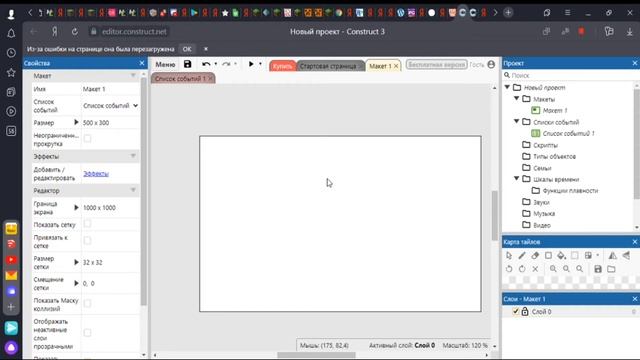Expand the Размер сетки property arrow
This screenshot has width=640, height=360.
(76, 262)
